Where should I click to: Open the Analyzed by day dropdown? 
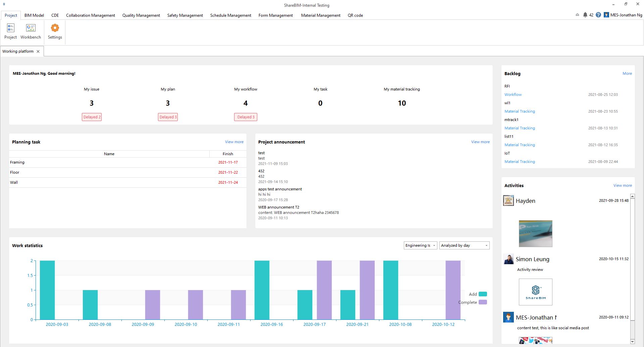464,245
